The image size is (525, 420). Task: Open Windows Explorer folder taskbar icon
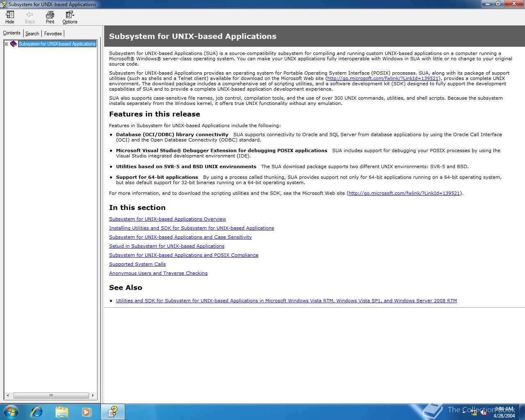tap(62, 411)
